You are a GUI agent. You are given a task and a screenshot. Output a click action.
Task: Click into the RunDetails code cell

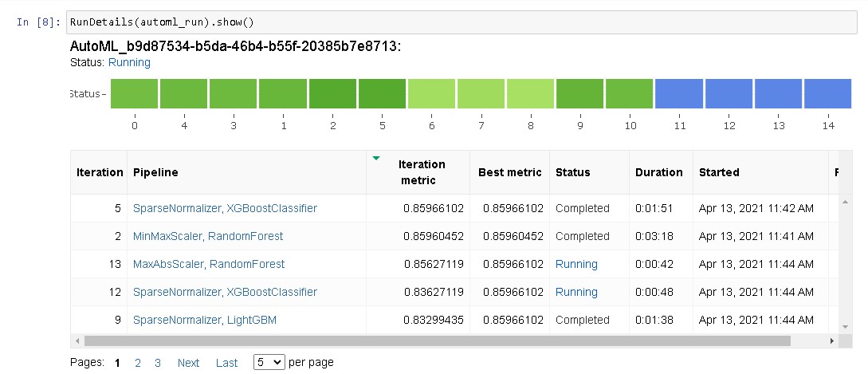(x=461, y=22)
